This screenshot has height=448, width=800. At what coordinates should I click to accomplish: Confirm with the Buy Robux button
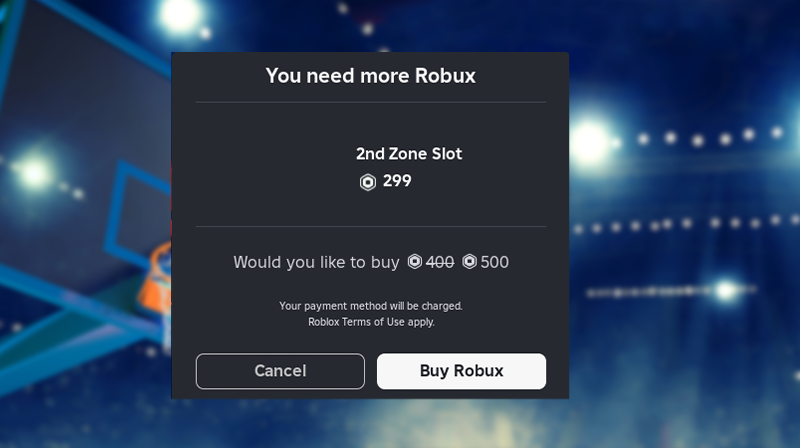click(x=461, y=371)
